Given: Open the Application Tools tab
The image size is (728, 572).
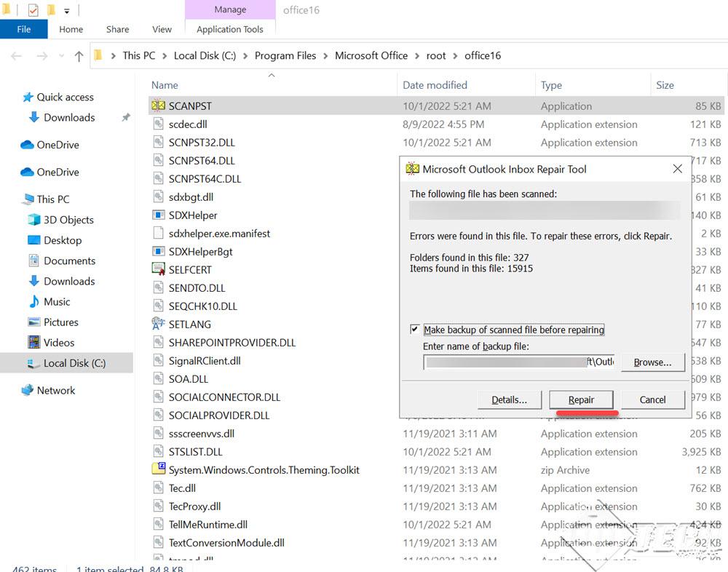Looking at the screenshot, I should coord(230,29).
